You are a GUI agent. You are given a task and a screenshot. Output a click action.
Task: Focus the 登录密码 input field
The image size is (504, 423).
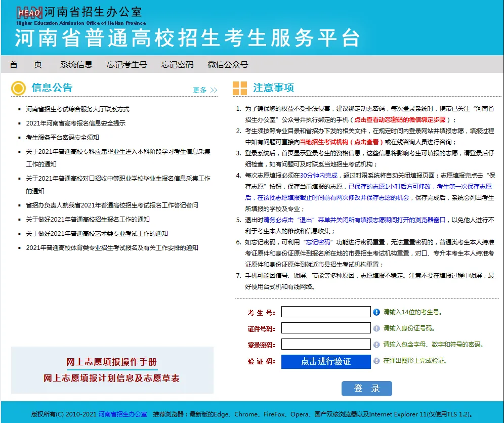click(326, 344)
